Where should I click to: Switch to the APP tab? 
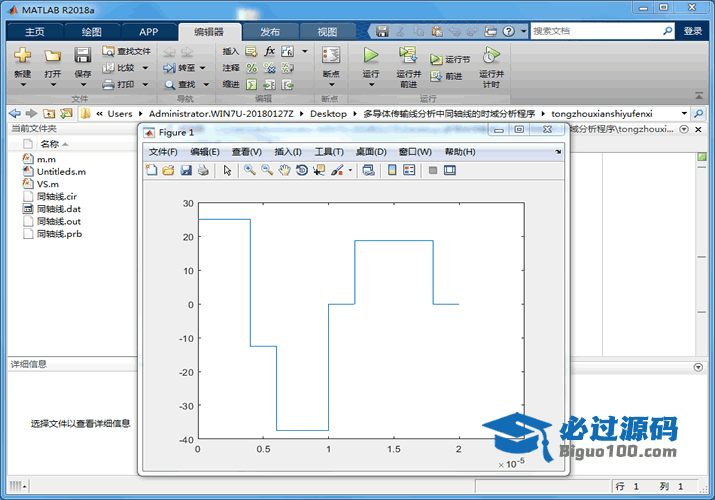coord(149,32)
